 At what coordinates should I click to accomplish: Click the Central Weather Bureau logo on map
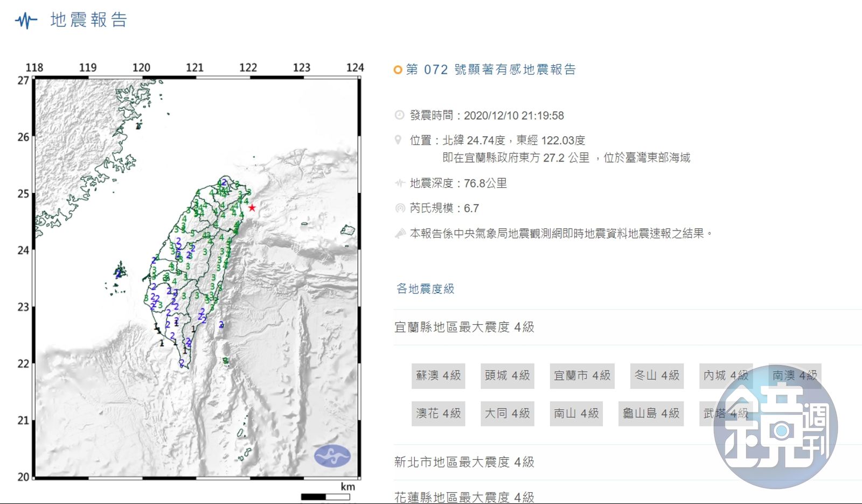pyautogui.click(x=332, y=456)
